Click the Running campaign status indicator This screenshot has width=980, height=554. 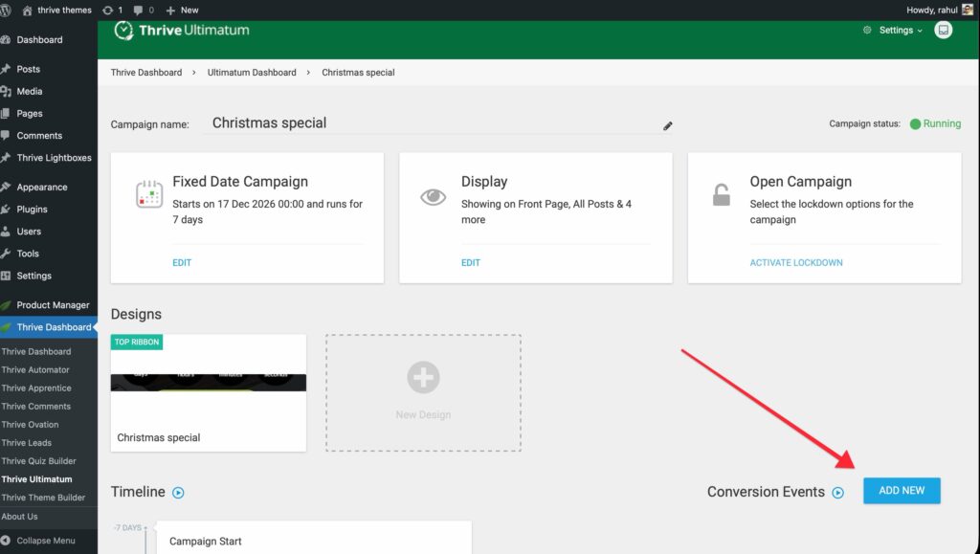click(935, 123)
